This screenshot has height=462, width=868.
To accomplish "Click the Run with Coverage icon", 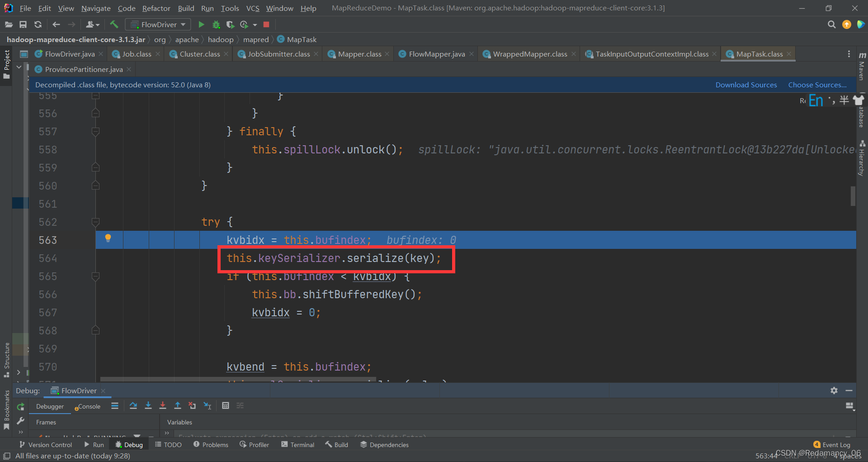I will point(230,24).
